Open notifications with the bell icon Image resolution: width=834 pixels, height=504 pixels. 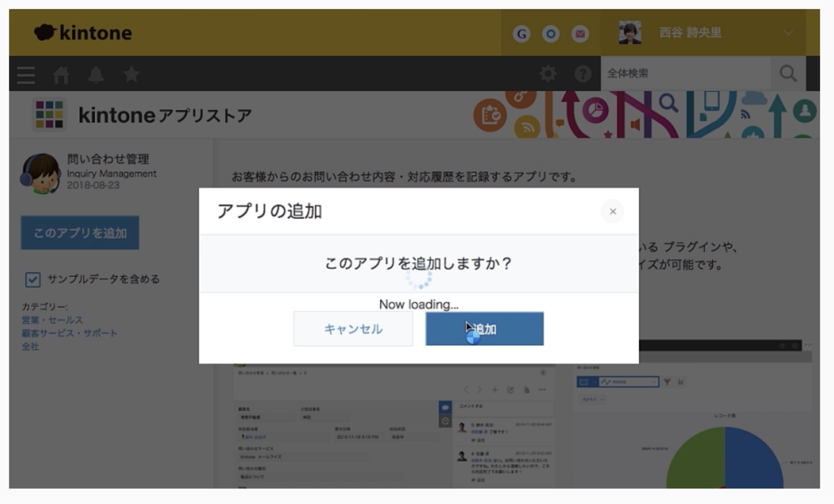click(96, 74)
